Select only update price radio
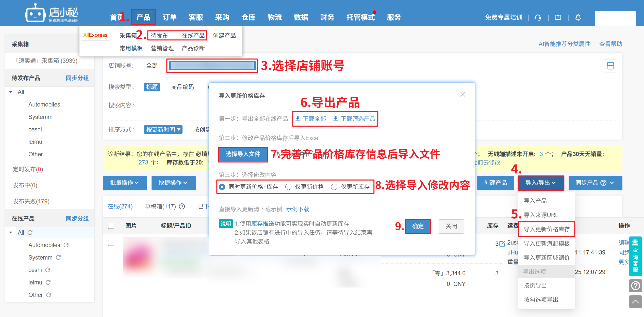Image resolution: width=644 pixels, height=317 pixels. [x=288, y=187]
